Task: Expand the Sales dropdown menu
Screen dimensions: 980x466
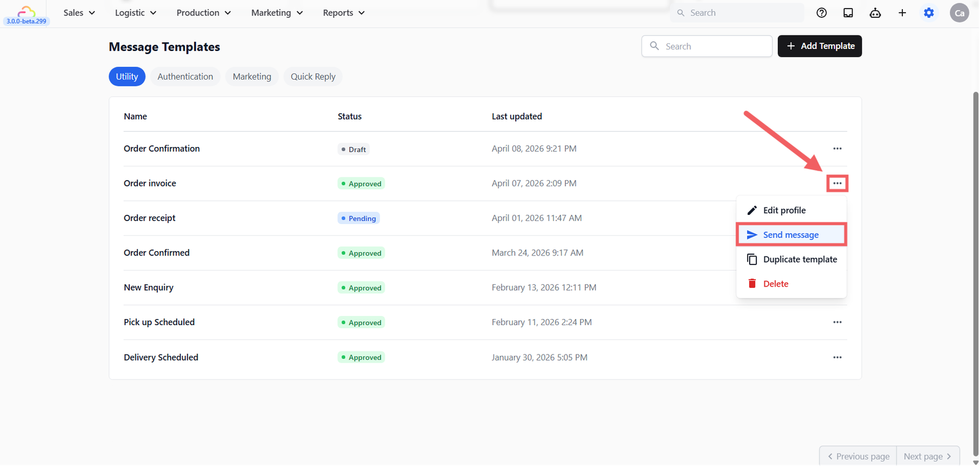Action: click(80, 13)
